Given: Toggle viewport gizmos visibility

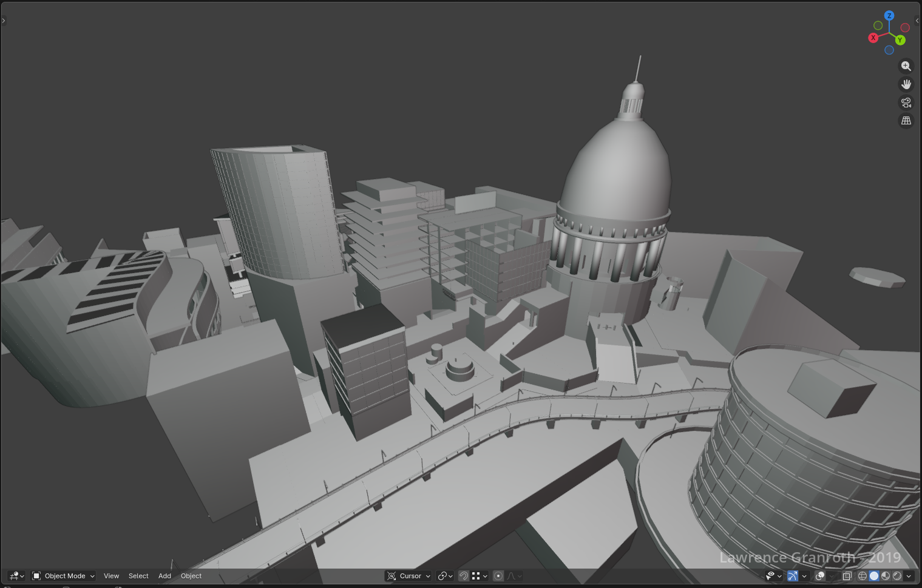Looking at the screenshot, I should (x=792, y=576).
